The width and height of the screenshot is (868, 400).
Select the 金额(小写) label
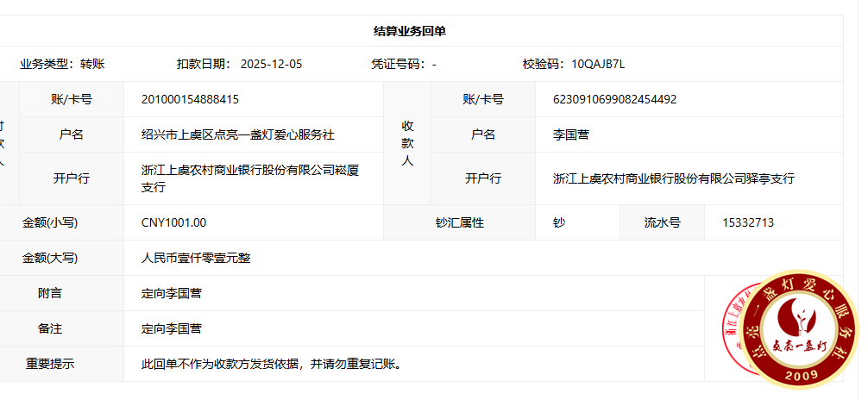coord(50,223)
